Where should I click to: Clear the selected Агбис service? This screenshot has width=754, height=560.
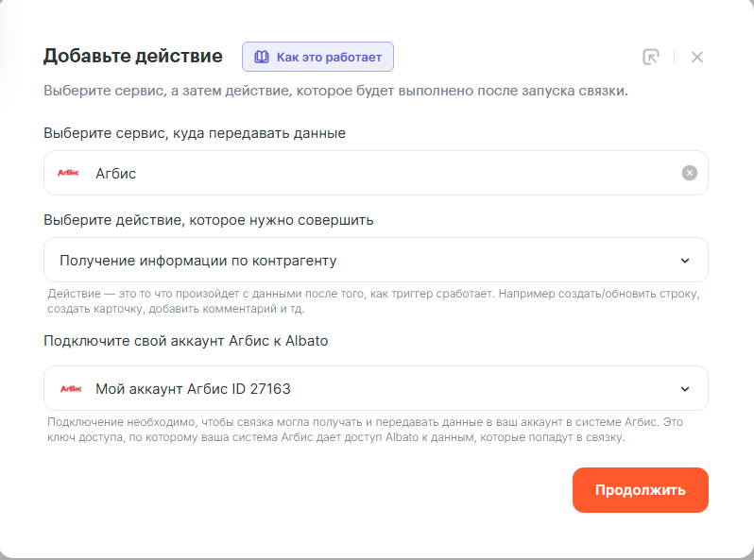pyautogui.click(x=690, y=173)
